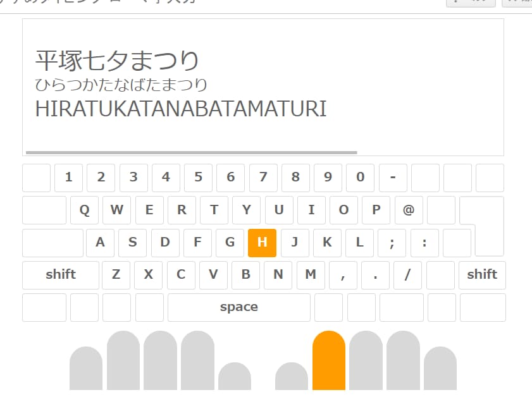Screen dimensions: 532x409
Task: Click the F key
Action: pyautogui.click(x=197, y=243)
